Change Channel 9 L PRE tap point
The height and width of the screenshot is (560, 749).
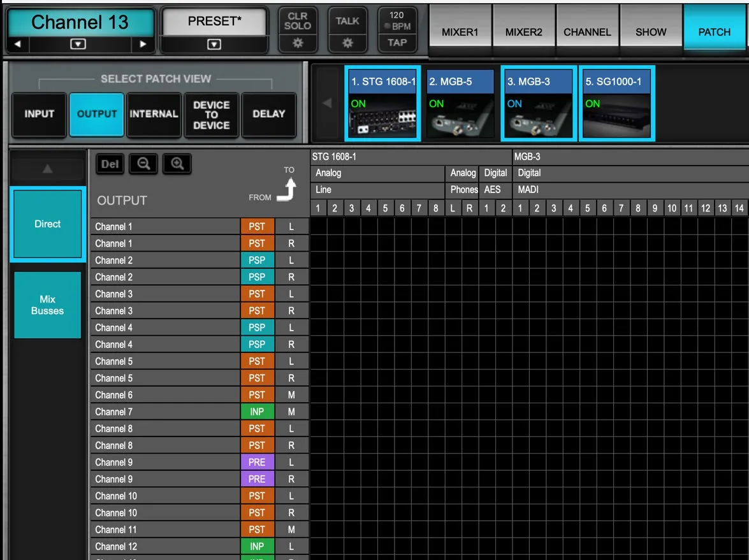pyautogui.click(x=257, y=462)
